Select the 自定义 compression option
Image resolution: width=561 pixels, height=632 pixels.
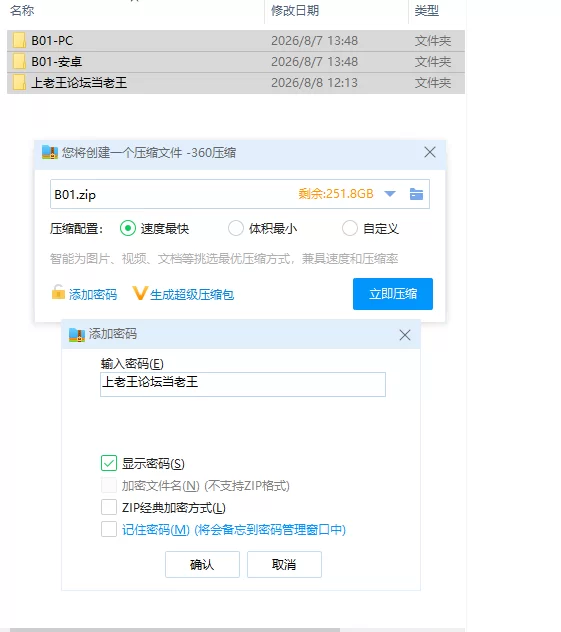349,228
